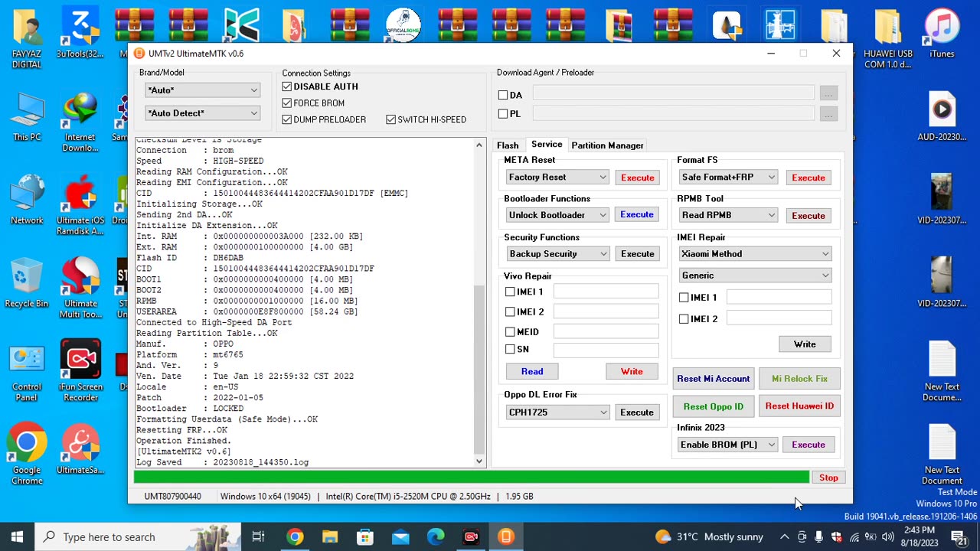980x551 pixels.
Task: Click the Reset Mi Account button
Action: [714, 378]
